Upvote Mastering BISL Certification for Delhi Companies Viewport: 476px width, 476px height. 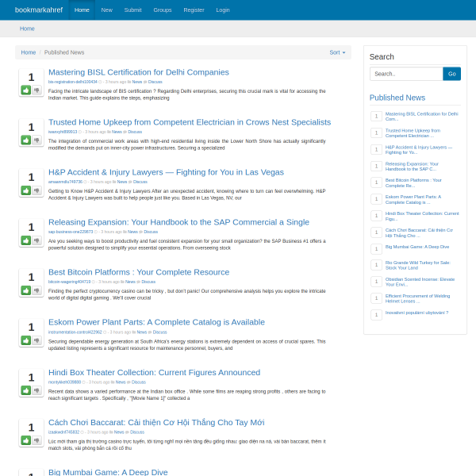pos(26,90)
